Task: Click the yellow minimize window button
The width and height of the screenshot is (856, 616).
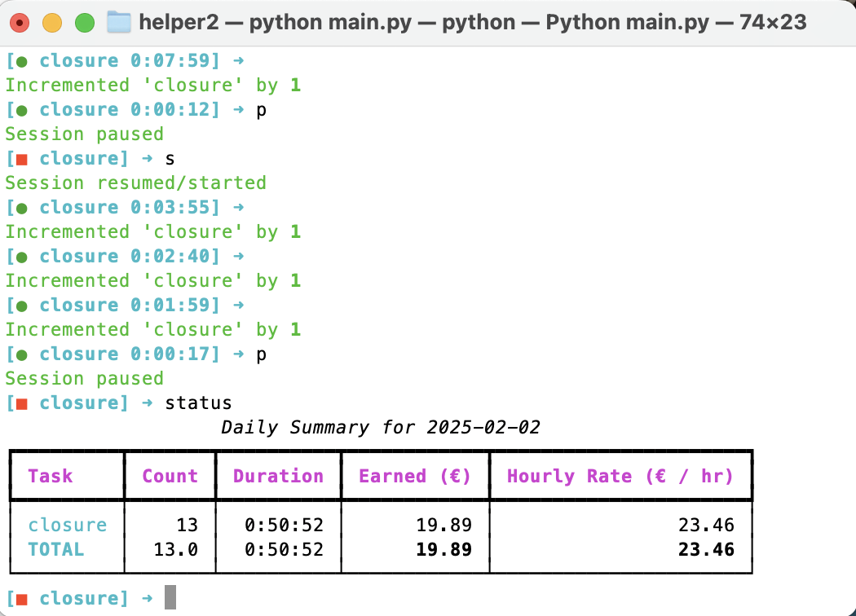Action: [x=52, y=23]
